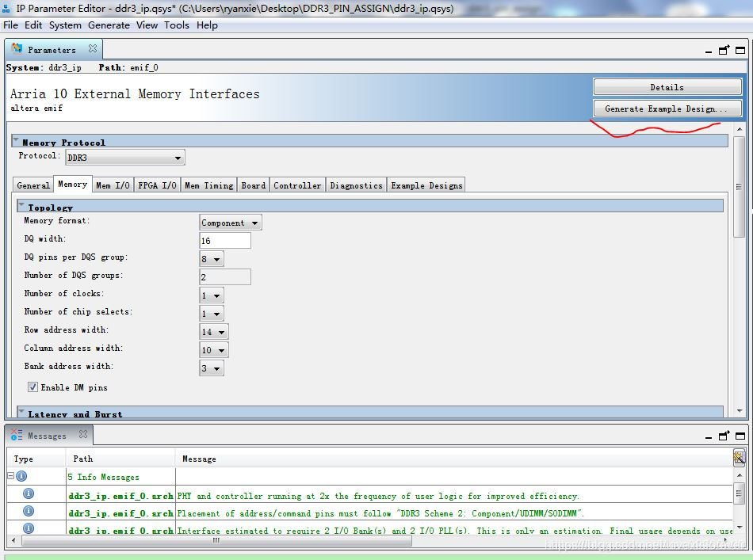
Task: Click the info icon of the PHY and controller message
Action: [x=29, y=493]
